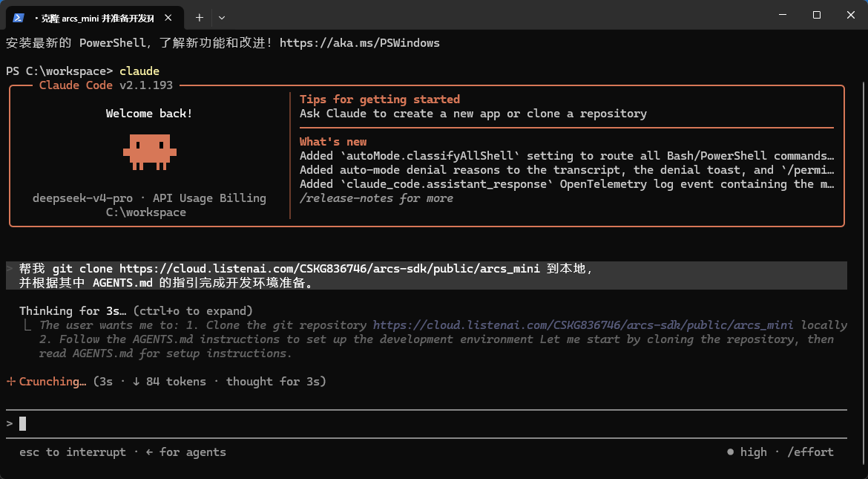Screen dimensions: 868x479
Task: Open the cloud.listenai.com repo link in thinking text
Action: (x=583, y=325)
